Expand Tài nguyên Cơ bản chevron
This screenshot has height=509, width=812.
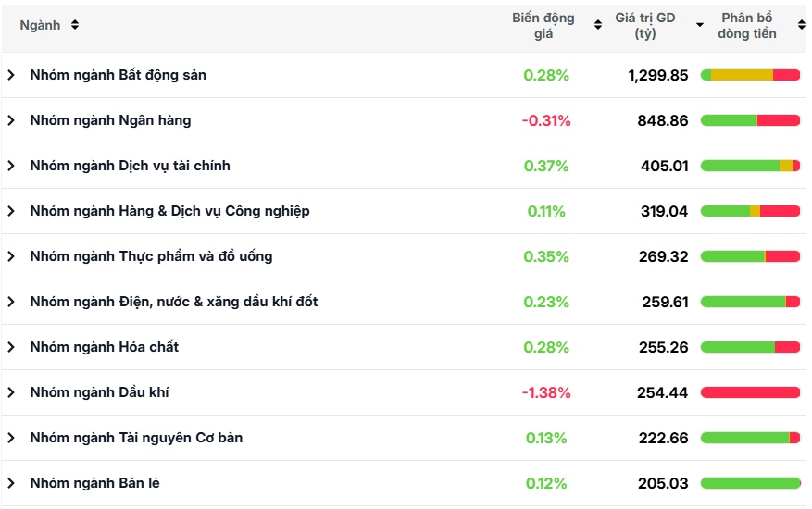[11, 438]
